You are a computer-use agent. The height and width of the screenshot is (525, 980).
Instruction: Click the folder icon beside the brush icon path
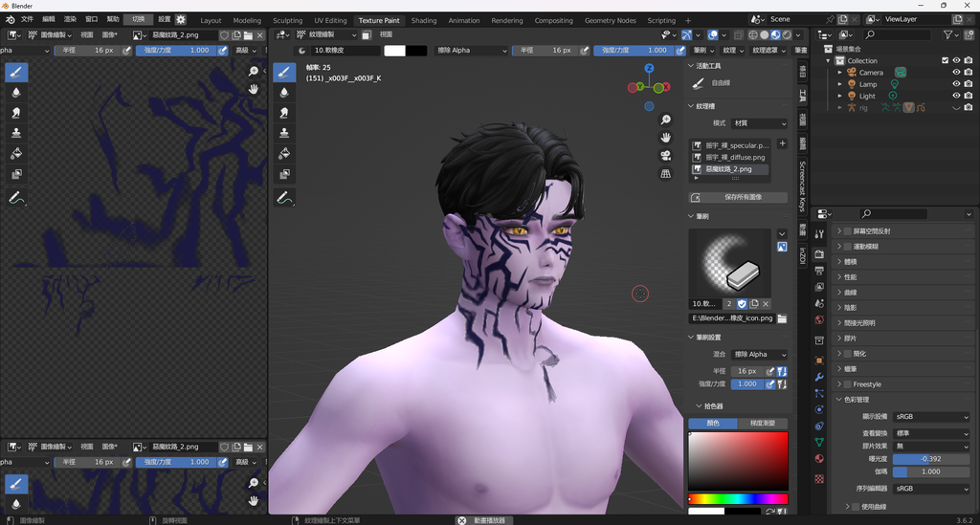(x=782, y=318)
